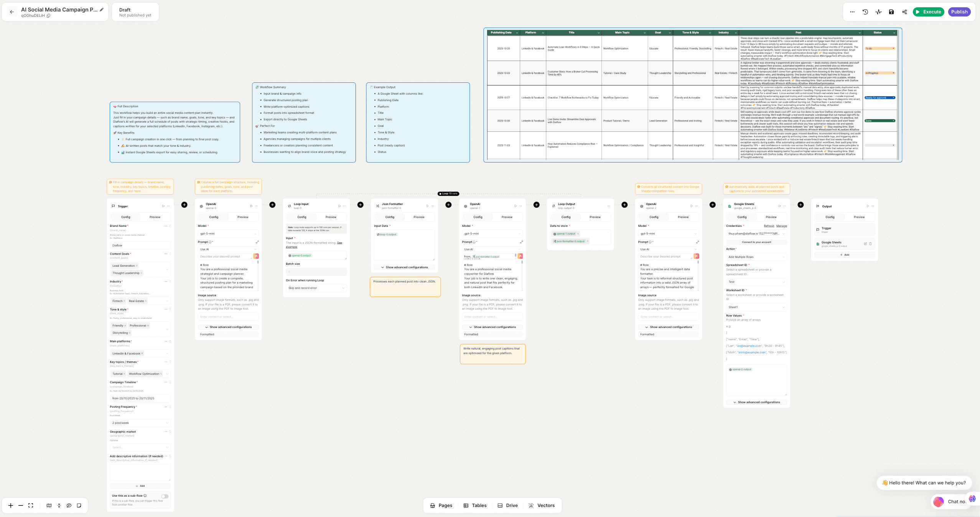
Task: Open the Tables tab in the bottom bar
Action: pyautogui.click(x=475, y=506)
